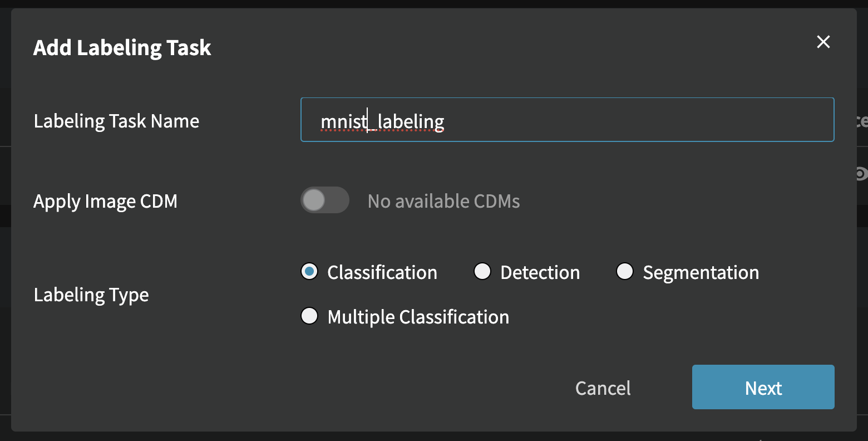This screenshot has height=441, width=868.
Task: Confirm task settings by clicking Next
Action: tap(763, 387)
